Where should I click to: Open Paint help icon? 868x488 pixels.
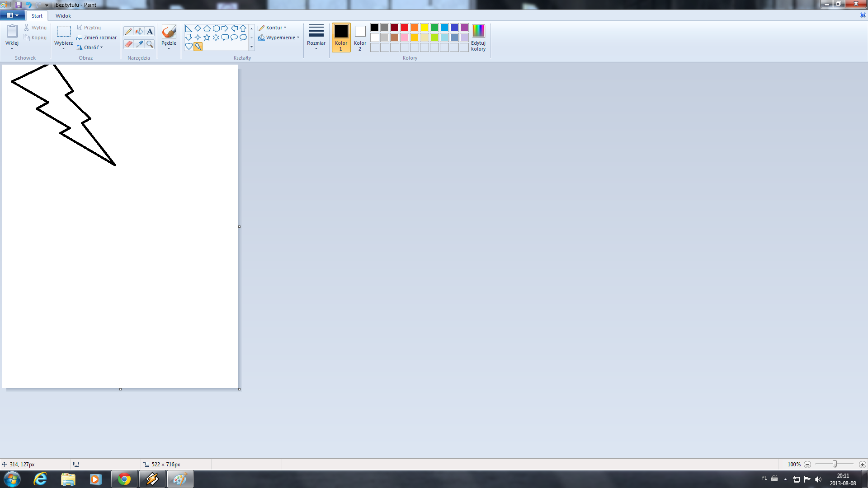(863, 15)
